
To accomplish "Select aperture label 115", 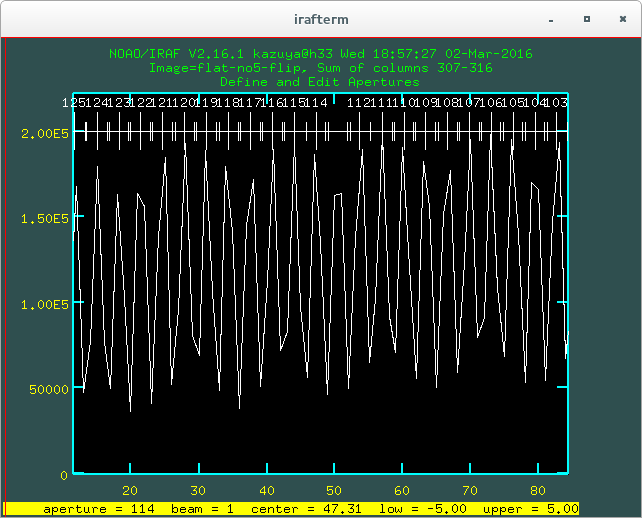I will tap(294, 102).
